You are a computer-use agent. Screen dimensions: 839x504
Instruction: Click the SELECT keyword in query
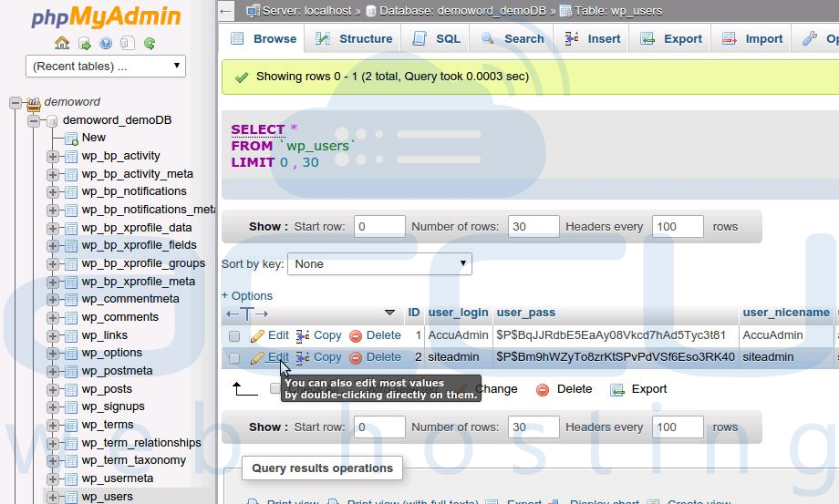click(x=257, y=130)
